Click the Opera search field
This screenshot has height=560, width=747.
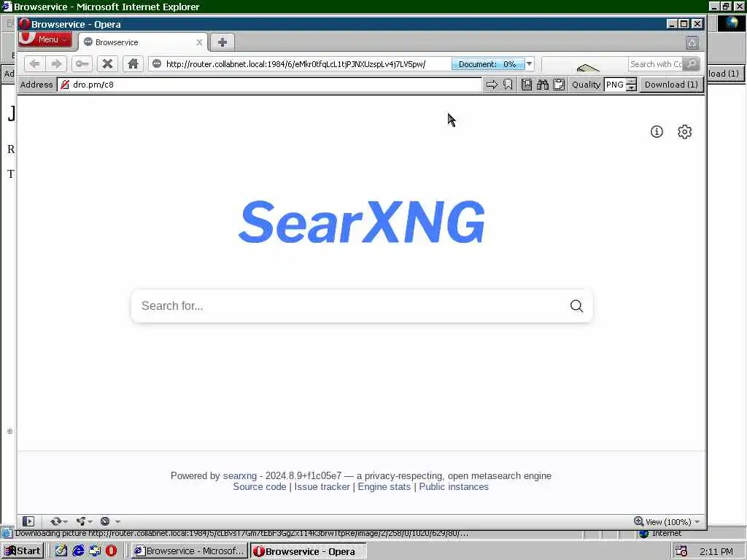[x=656, y=64]
